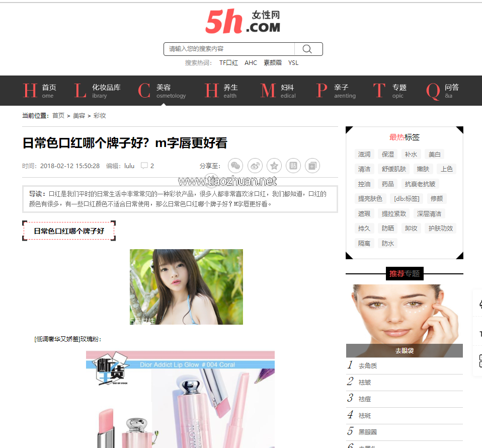This screenshot has width=482, height=448.
Task: Select the 美白 tag
Action: (x=435, y=155)
